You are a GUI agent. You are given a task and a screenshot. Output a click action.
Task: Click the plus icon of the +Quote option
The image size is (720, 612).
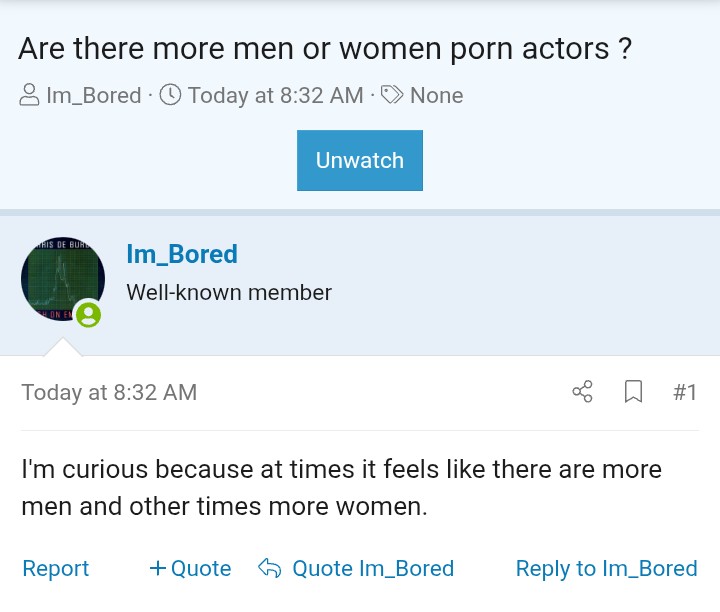coord(157,569)
